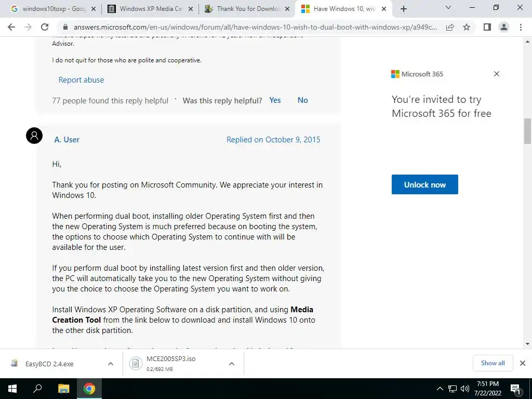Click the forward navigation arrow
Screen dimensions: 532x399
(x=28, y=27)
